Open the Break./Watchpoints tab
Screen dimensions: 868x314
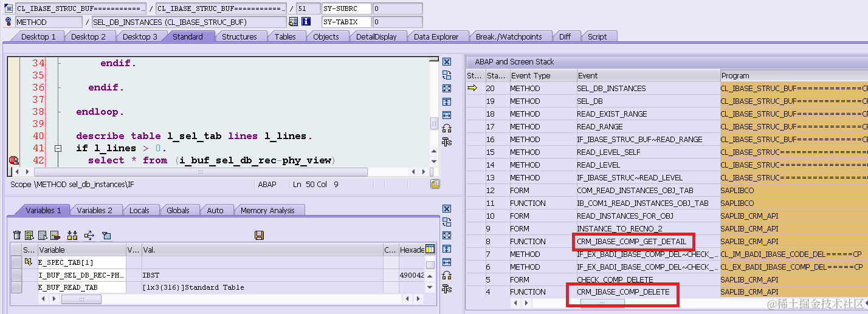coord(509,36)
